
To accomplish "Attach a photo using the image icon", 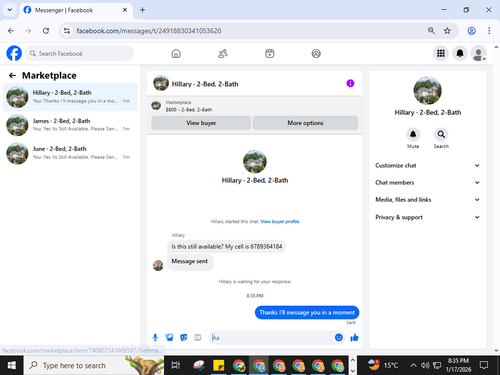I will [170, 338].
